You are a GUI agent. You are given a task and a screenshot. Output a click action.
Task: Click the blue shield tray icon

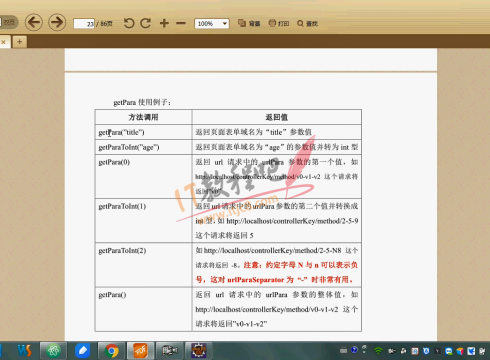[x=426, y=351]
